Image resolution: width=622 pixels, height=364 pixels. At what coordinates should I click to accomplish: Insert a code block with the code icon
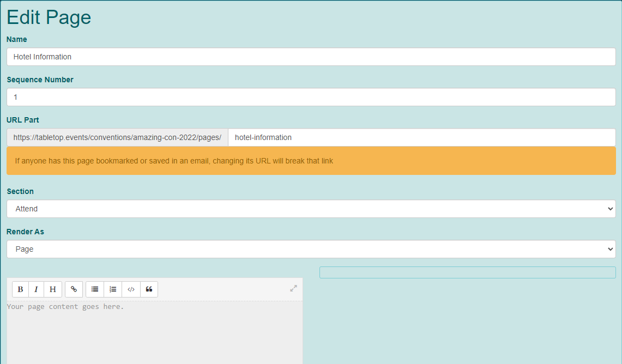131,289
